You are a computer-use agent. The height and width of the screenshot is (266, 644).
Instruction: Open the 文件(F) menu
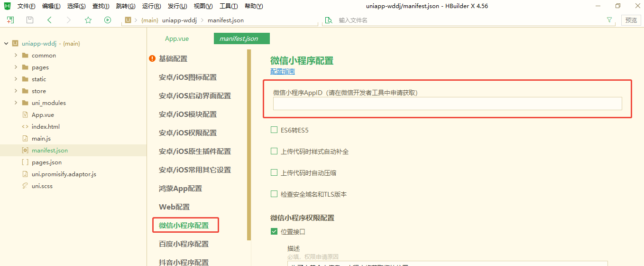click(x=27, y=6)
